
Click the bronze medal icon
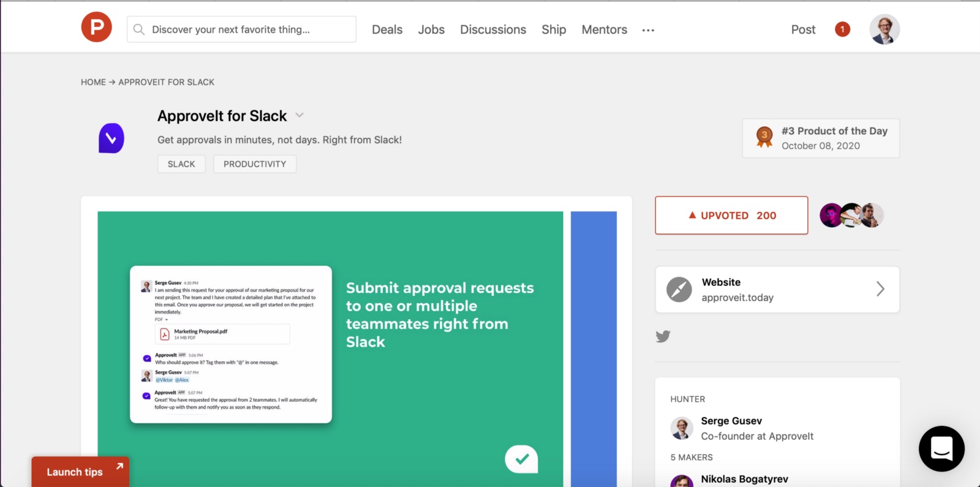click(x=764, y=137)
